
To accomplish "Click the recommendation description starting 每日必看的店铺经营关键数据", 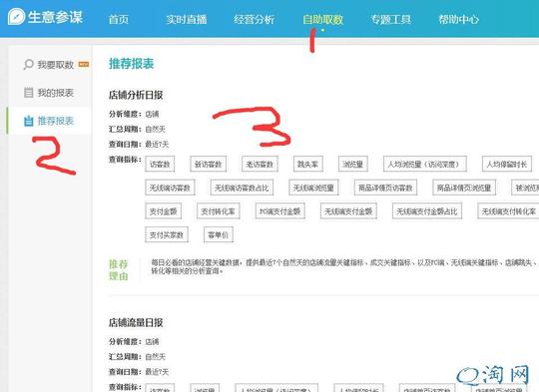I will 343,266.
